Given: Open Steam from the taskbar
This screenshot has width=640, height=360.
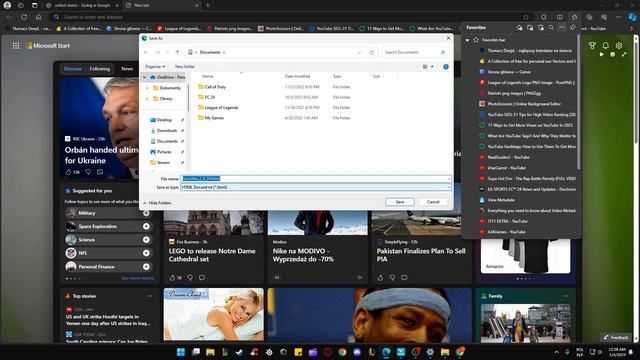Looking at the screenshot, I should pos(239,352).
